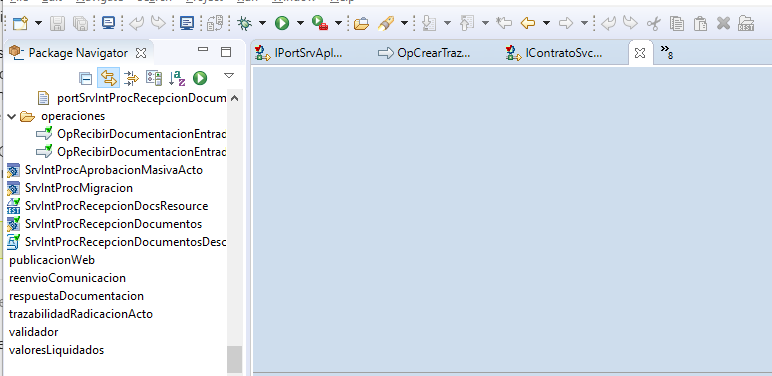Click the Save All icon
The width and height of the screenshot is (772, 376).
tap(80, 23)
